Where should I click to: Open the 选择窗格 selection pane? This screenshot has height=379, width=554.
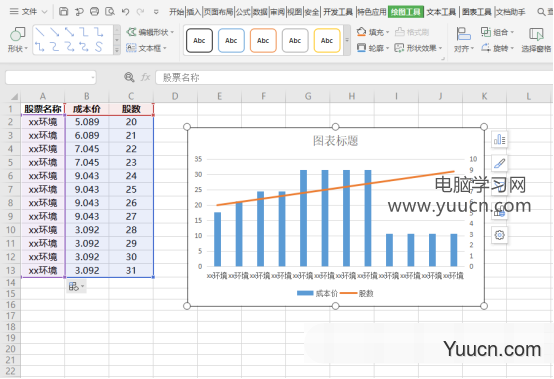[536, 40]
